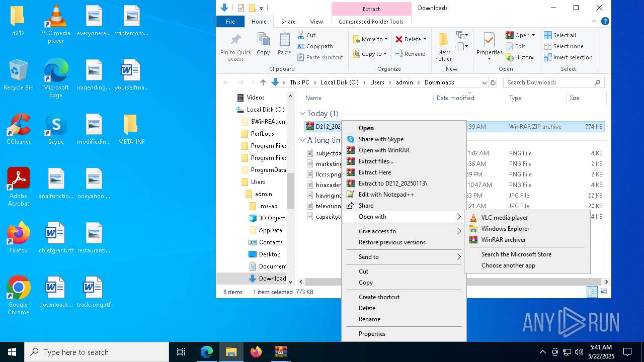Click Copy path in the ribbon

pyautogui.click(x=315, y=46)
